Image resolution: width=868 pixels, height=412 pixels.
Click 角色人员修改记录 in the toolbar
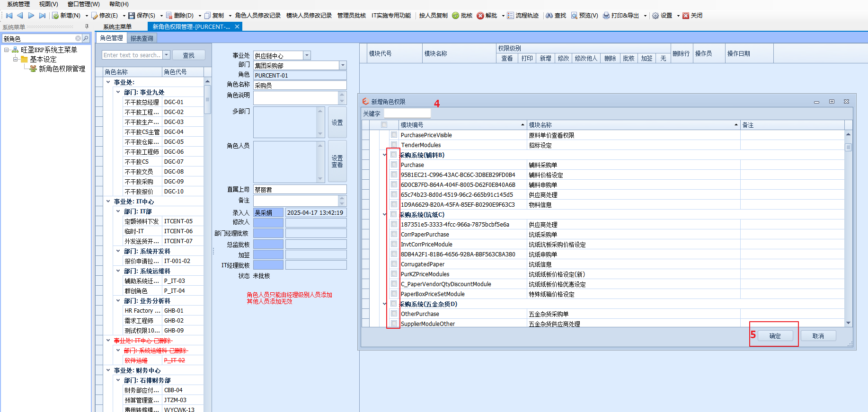coord(258,16)
